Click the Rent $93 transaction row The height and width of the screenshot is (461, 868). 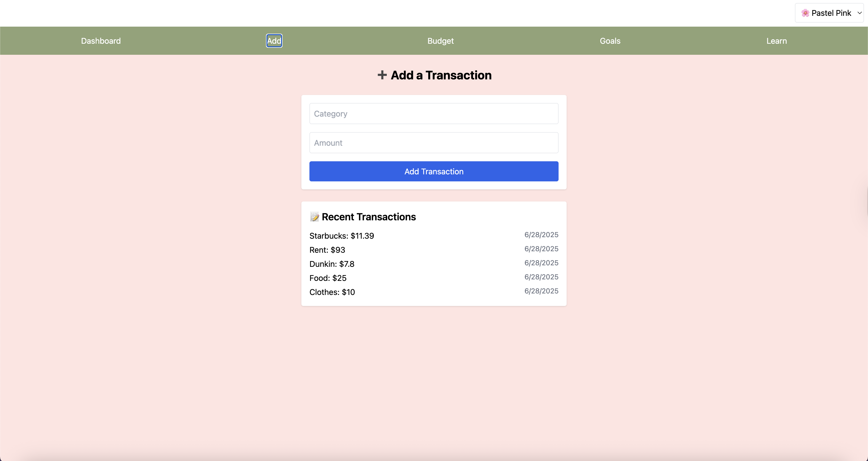pyautogui.click(x=327, y=250)
